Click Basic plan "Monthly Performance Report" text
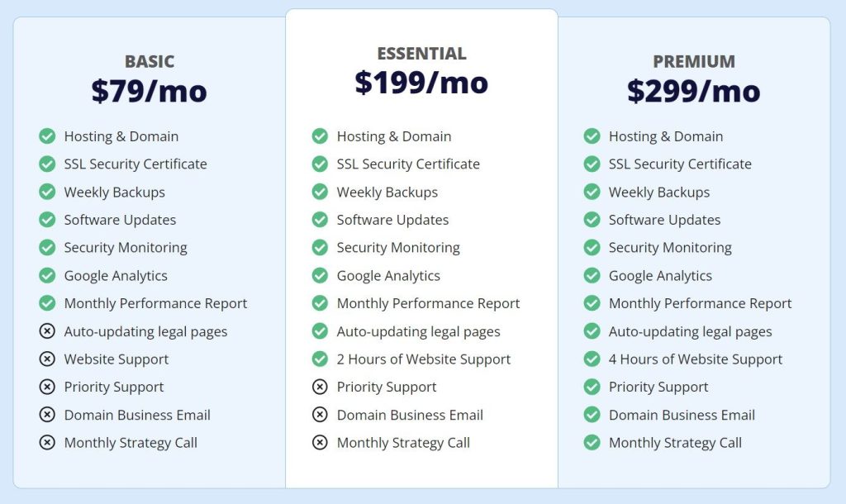 pyautogui.click(x=155, y=303)
